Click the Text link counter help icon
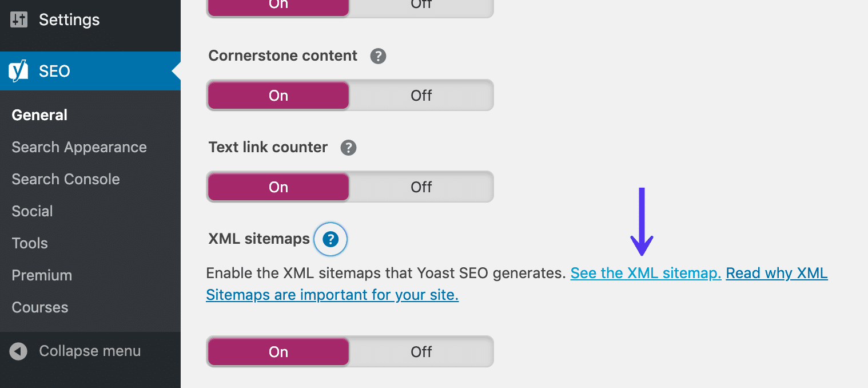The image size is (868, 388). [x=348, y=147]
